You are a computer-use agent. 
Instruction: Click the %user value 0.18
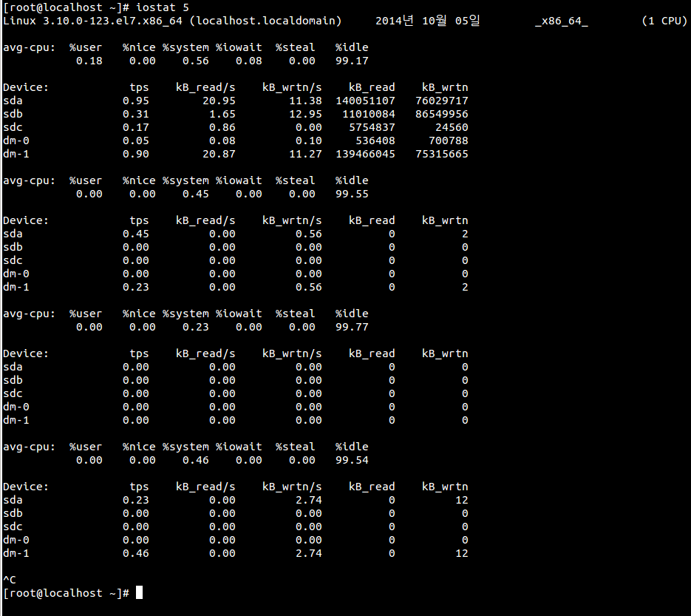pos(89,61)
